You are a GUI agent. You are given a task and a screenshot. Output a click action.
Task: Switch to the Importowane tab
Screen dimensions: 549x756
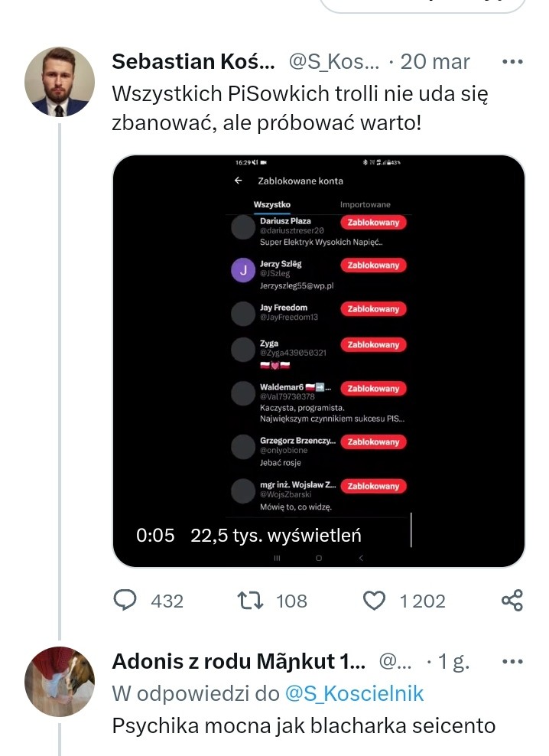[x=365, y=204]
